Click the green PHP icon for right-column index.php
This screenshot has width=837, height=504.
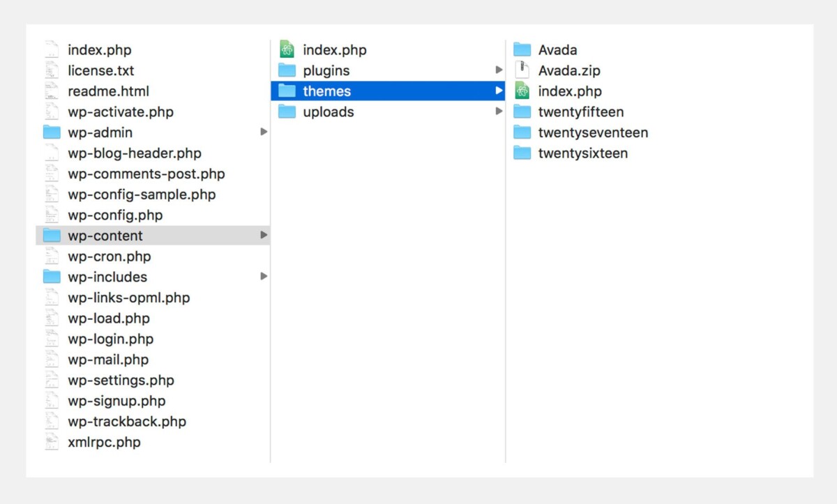point(522,91)
